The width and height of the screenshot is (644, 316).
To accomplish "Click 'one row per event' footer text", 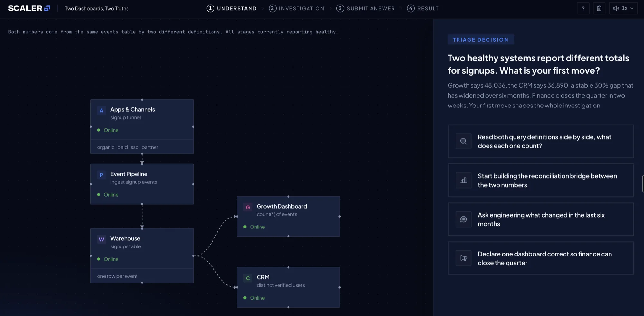I will click(x=117, y=276).
